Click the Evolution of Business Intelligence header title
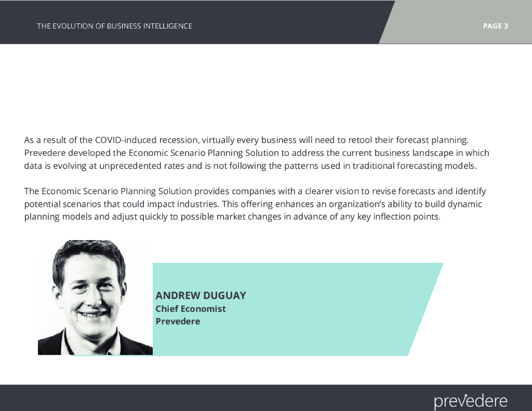 (x=114, y=26)
